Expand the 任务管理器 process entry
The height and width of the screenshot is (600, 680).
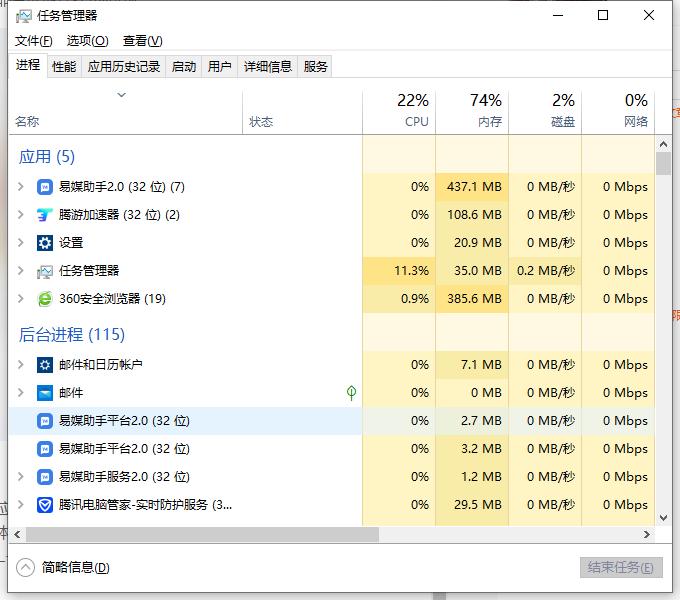point(20,271)
